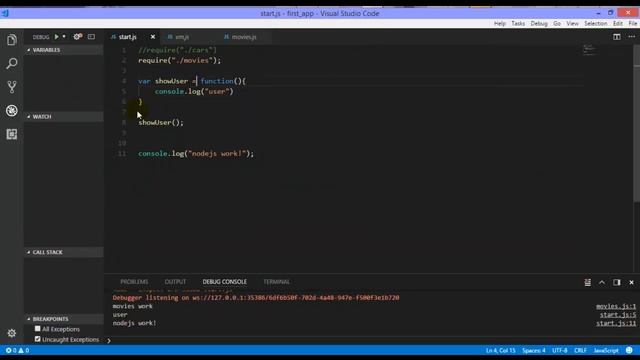Open the start.js:5 source link
The width and height of the screenshot is (640, 360).
tap(618, 315)
